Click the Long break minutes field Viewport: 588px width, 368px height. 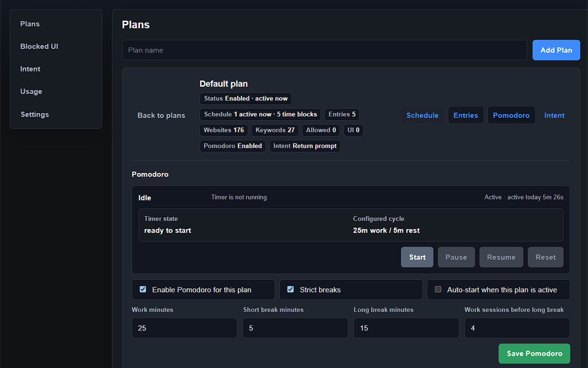[406, 328]
